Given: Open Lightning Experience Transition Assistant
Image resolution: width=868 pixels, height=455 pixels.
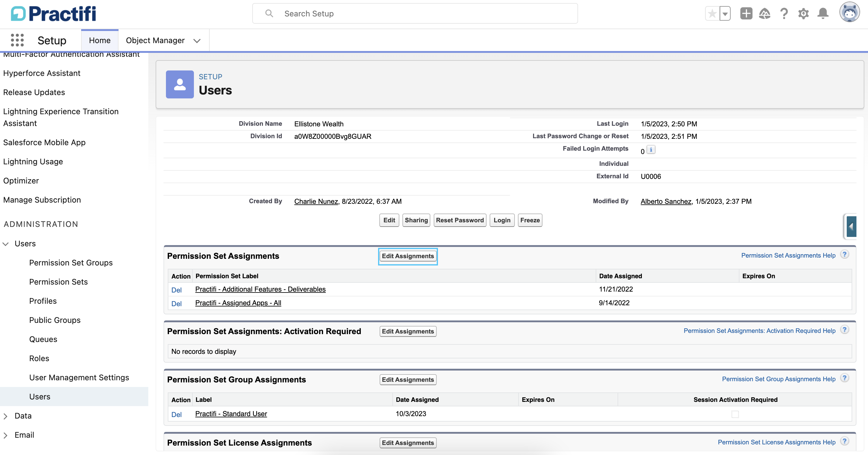Looking at the screenshot, I should click(x=61, y=117).
